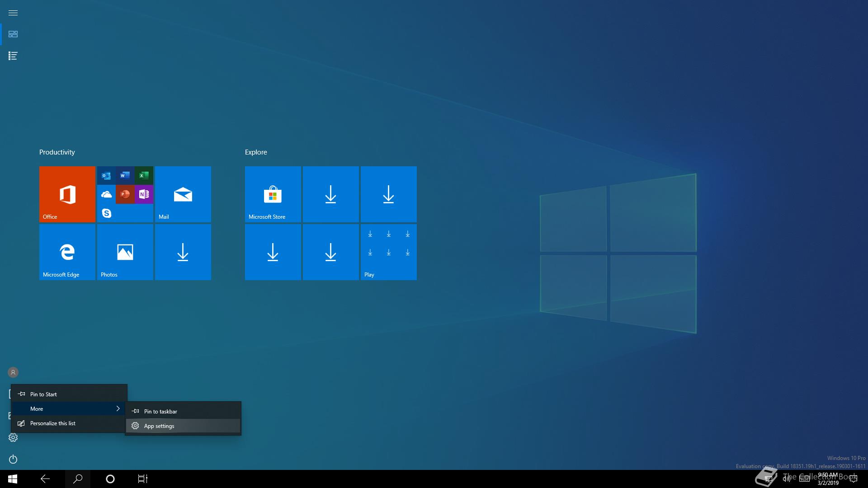Click the taskbar Back arrow
The image size is (868, 488).
45,479
